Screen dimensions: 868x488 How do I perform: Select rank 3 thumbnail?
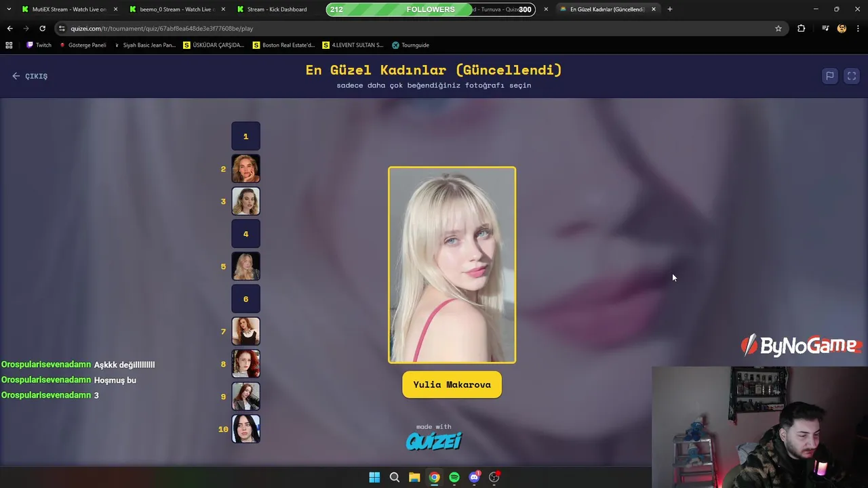point(245,201)
